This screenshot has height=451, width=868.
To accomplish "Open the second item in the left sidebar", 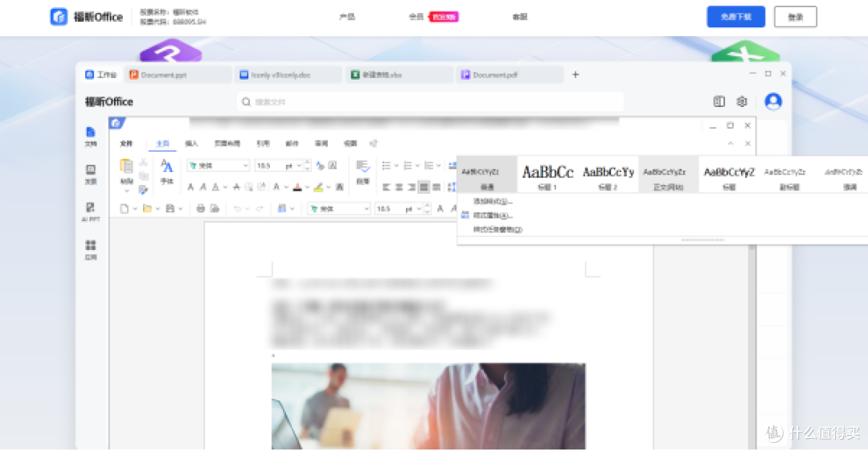I will pyautogui.click(x=91, y=174).
